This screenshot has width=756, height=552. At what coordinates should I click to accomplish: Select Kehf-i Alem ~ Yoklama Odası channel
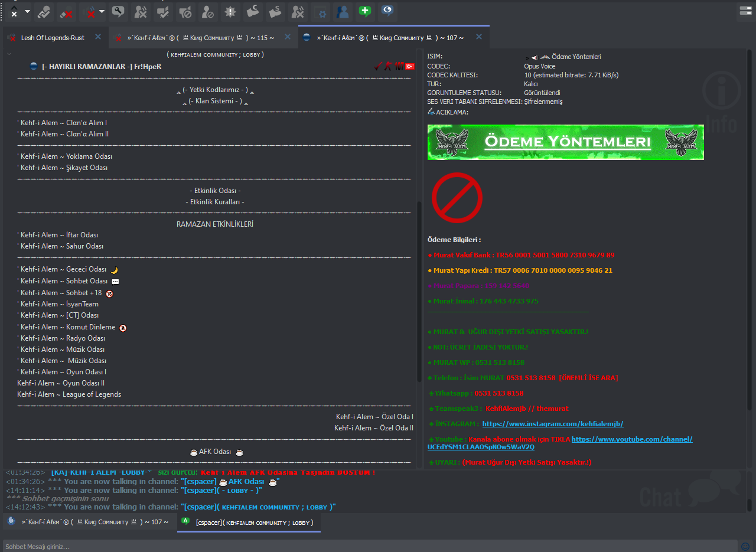click(x=65, y=156)
